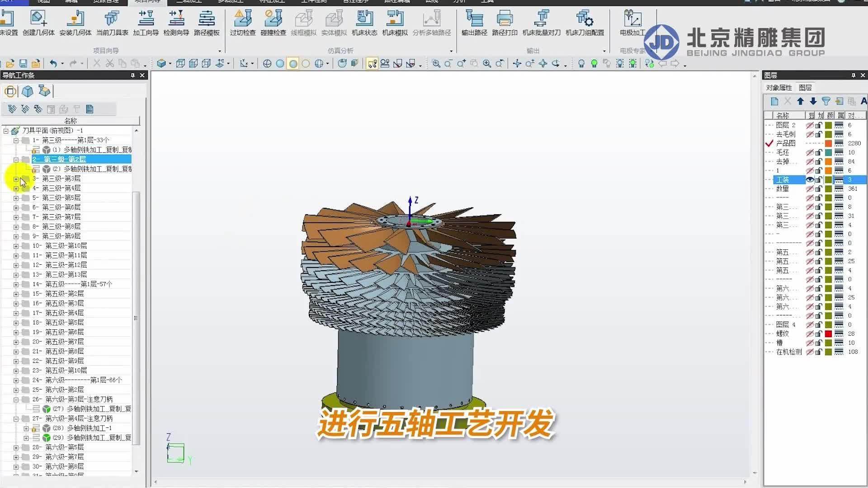Open the 项目向导 ribbon tab
Viewport: 868px width, 488px height.
pyautogui.click(x=147, y=1)
